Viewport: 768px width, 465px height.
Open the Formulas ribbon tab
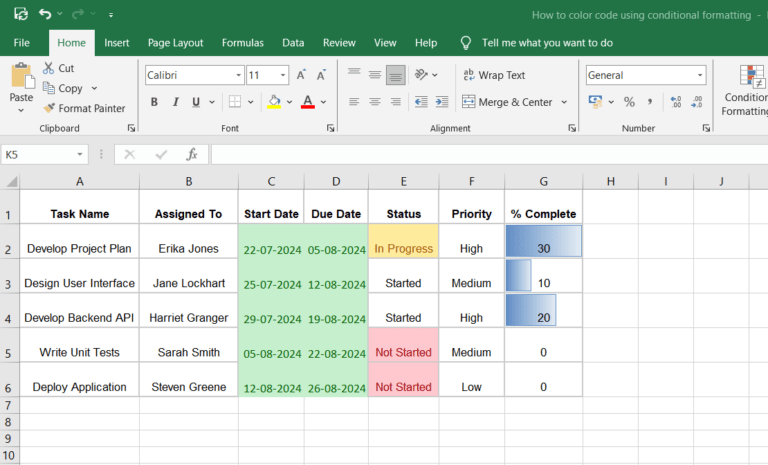(242, 43)
